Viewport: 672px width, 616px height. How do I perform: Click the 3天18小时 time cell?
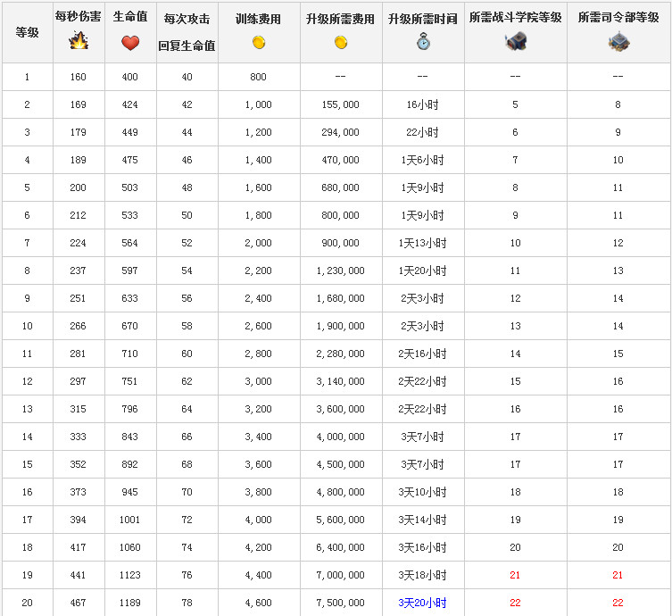coord(423,575)
